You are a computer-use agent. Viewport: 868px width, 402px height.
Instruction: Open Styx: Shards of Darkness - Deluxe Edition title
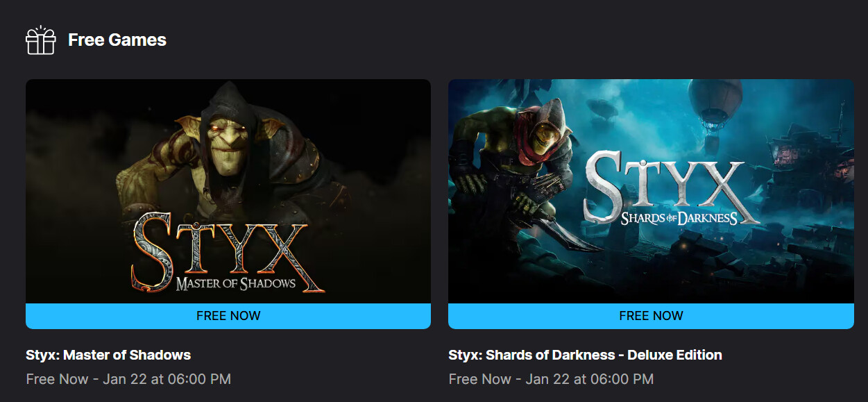(586, 355)
